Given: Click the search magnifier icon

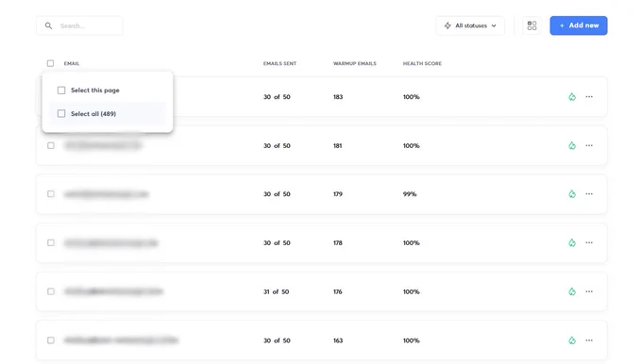Looking at the screenshot, I should click(48, 25).
